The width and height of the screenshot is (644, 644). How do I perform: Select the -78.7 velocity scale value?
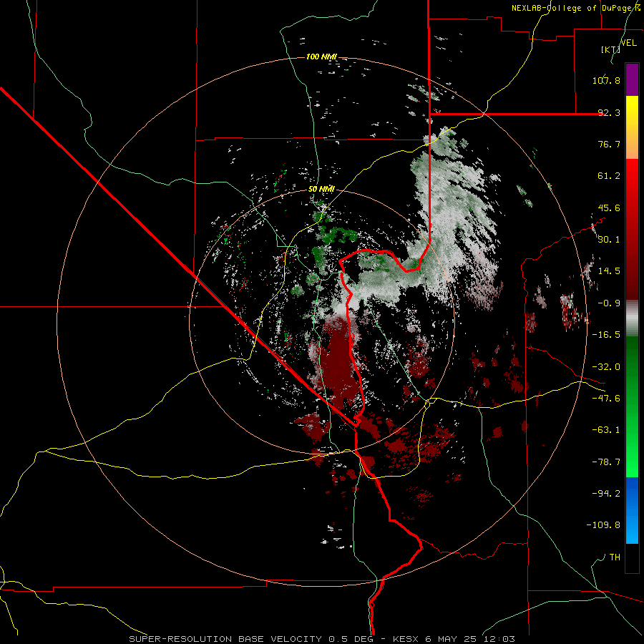pos(606,462)
